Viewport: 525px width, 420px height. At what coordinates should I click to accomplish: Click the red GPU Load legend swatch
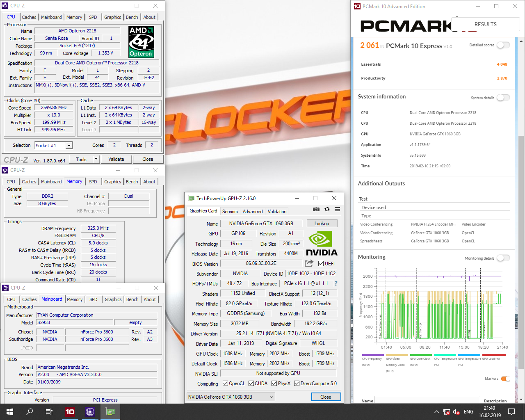tap(494, 355)
